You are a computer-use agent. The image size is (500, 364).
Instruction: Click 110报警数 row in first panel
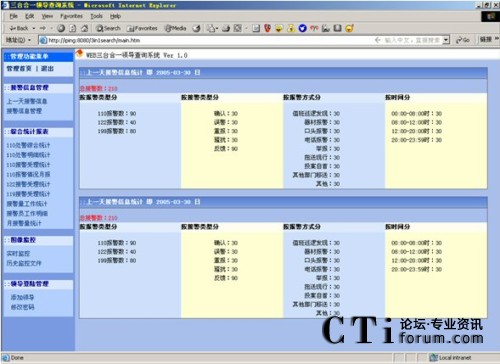(x=117, y=114)
